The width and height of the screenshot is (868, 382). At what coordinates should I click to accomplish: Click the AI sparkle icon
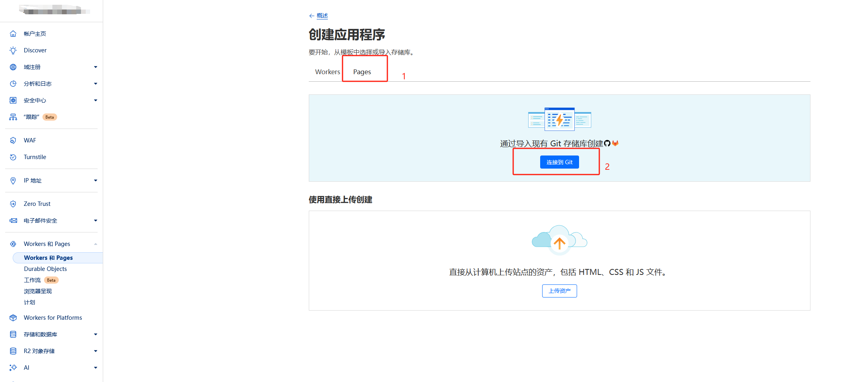(x=13, y=368)
